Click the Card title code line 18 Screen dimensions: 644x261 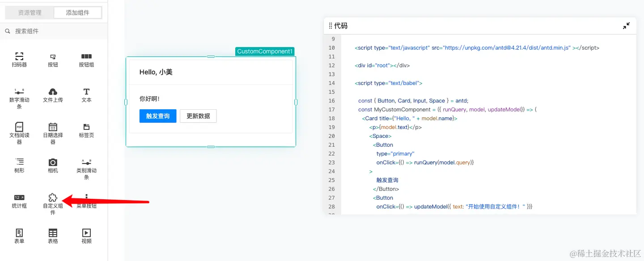tap(410, 118)
